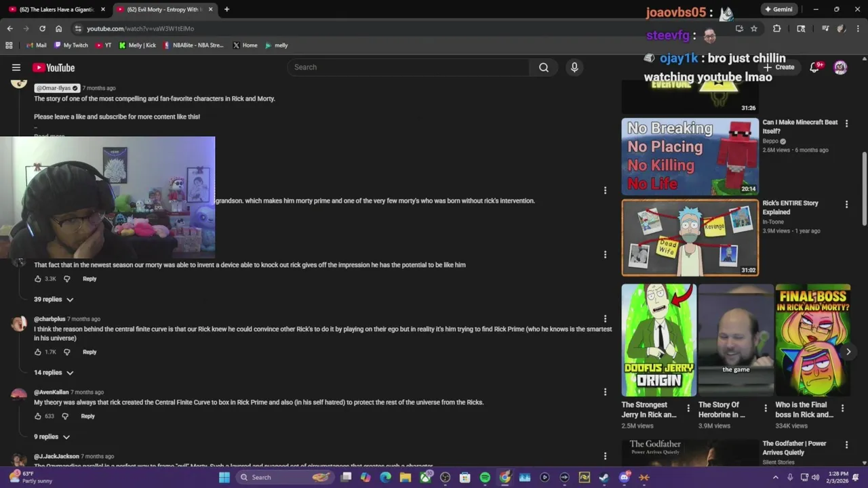Switch to The Lakers Have a Gigantic tab
Image resolution: width=868 pixels, height=488 pixels.
[57, 9]
